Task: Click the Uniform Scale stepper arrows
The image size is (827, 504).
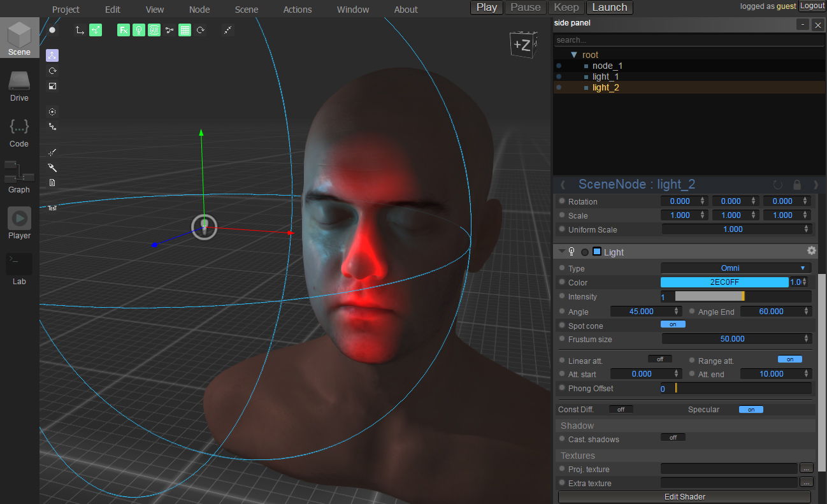Action: [x=807, y=229]
